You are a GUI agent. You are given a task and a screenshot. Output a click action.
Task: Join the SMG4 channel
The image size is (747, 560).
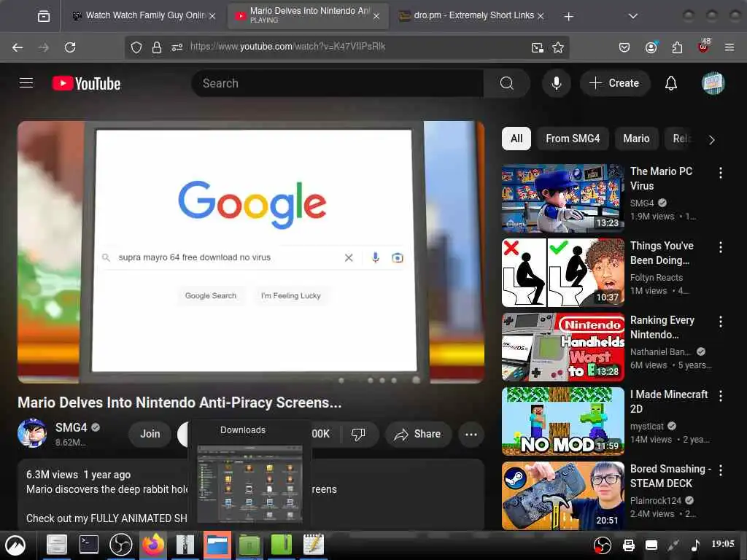(150, 434)
